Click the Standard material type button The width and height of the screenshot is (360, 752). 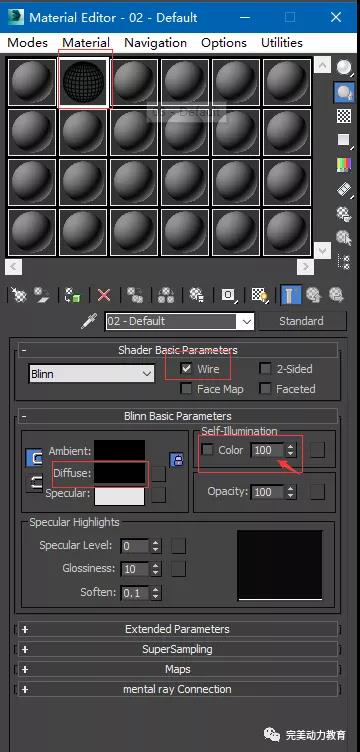302,321
